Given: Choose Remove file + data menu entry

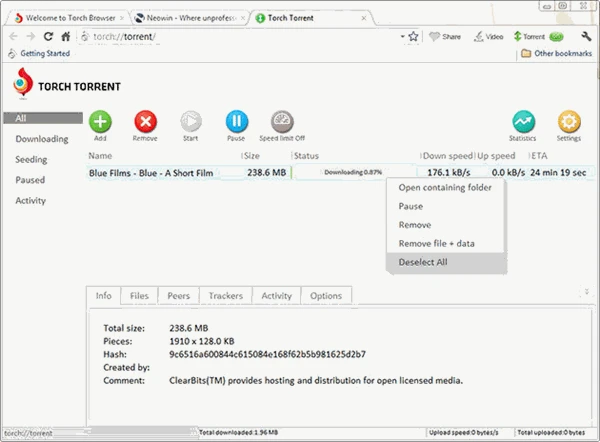Looking at the screenshot, I should tap(447, 244).
